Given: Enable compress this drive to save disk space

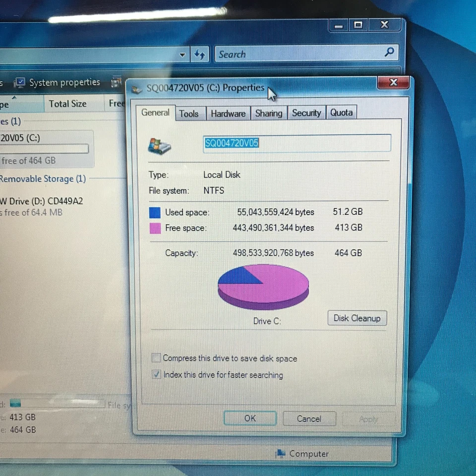Looking at the screenshot, I should 156,358.
